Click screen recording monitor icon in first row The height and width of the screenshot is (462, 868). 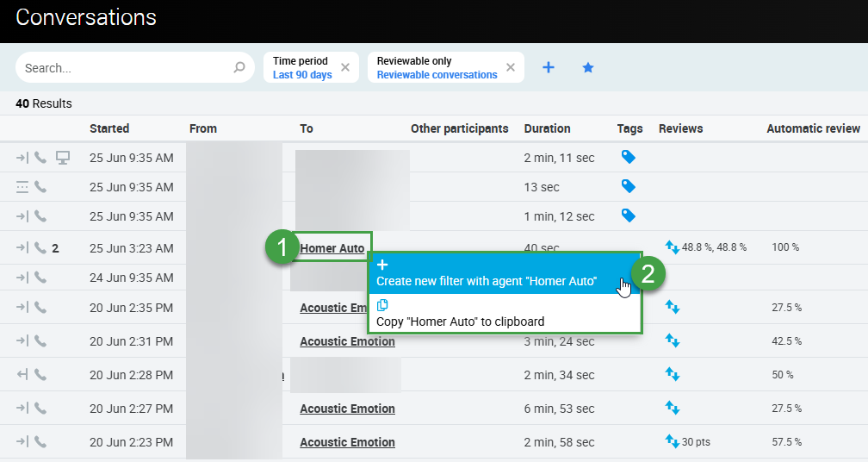[63, 158]
